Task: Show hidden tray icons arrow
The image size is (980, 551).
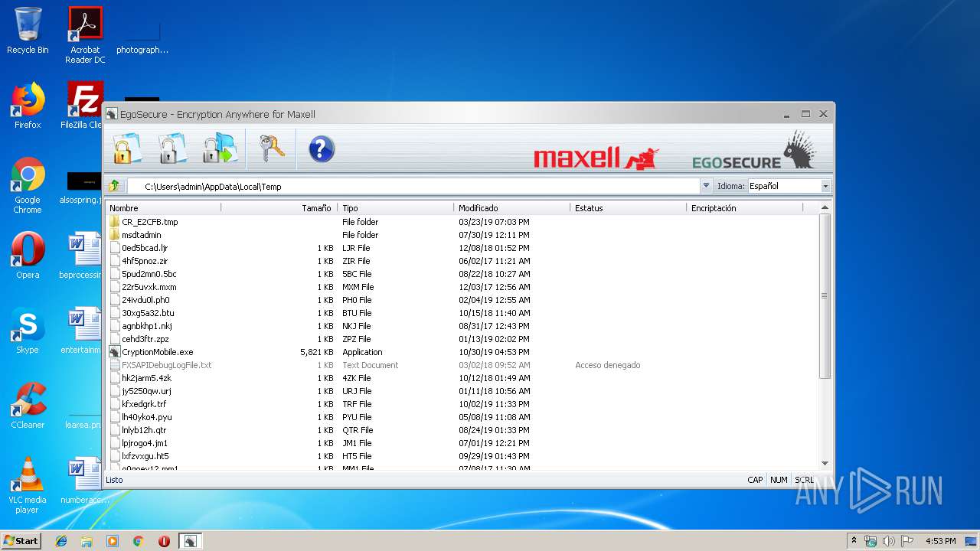Action: pyautogui.click(x=854, y=541)
